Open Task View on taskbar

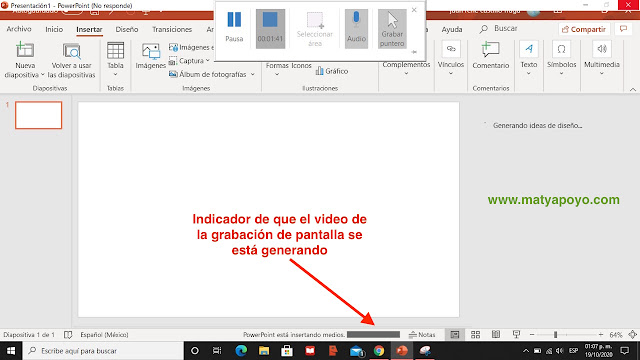click(217, 351)
